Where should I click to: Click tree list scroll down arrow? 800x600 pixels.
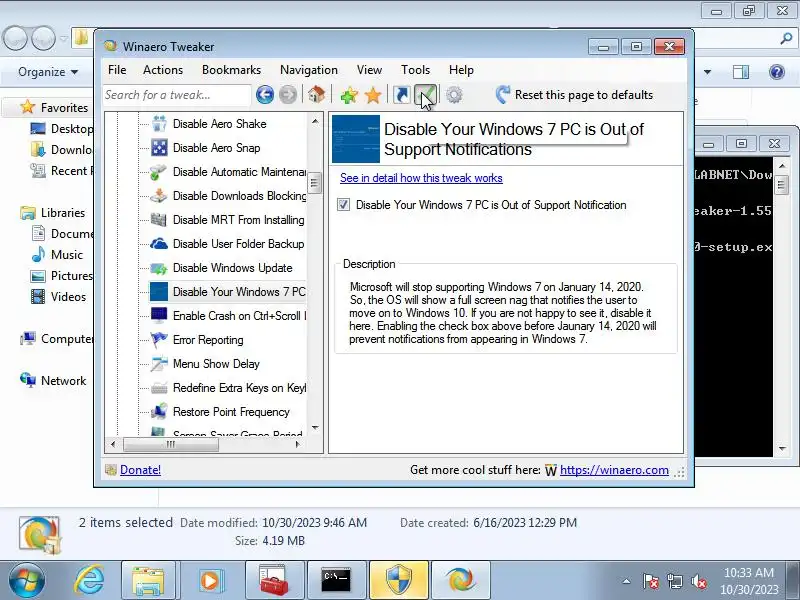pos(315,428)
